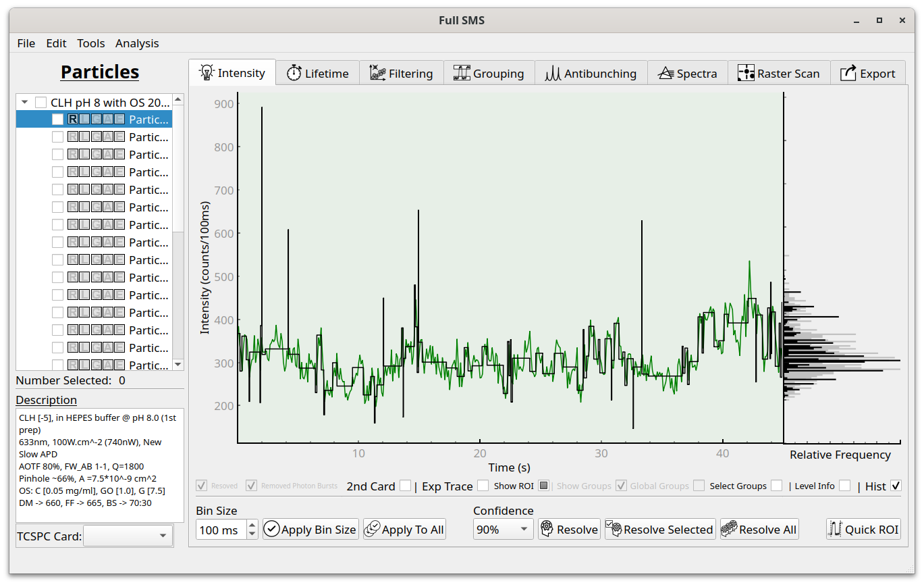Enable the Select Groups checkbox
Screen dimensions: 924x585
[x=777, y=486]
